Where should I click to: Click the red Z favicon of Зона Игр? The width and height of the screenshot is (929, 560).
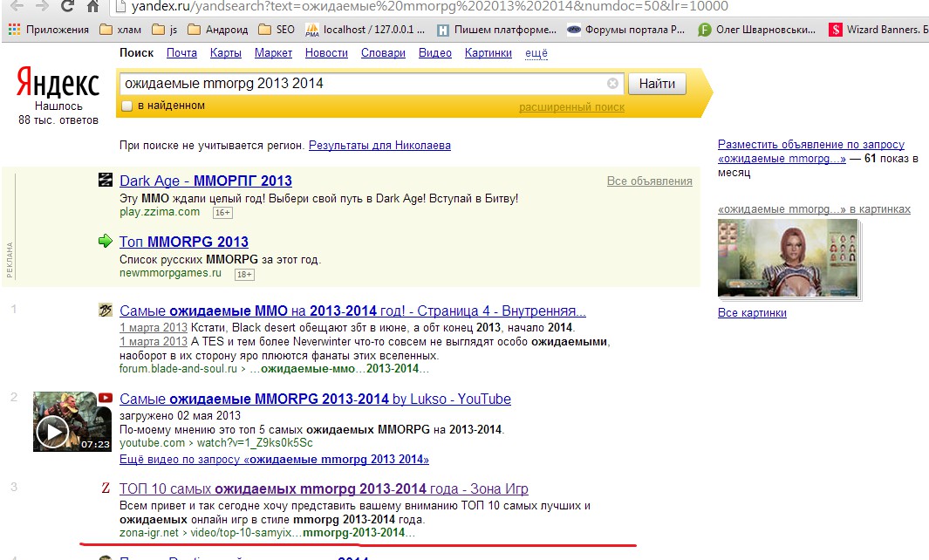pyautogui.click(x=106, y=488)
